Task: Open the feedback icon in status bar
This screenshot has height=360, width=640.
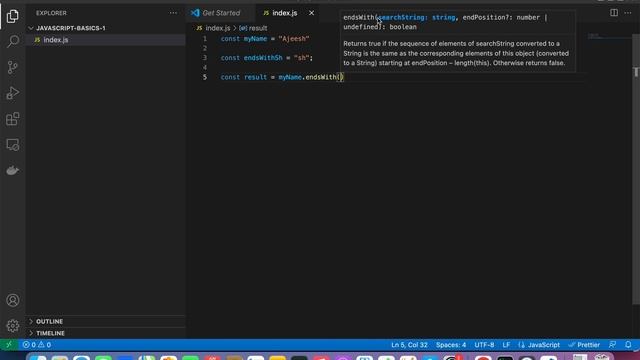Action: pos(613,345)
